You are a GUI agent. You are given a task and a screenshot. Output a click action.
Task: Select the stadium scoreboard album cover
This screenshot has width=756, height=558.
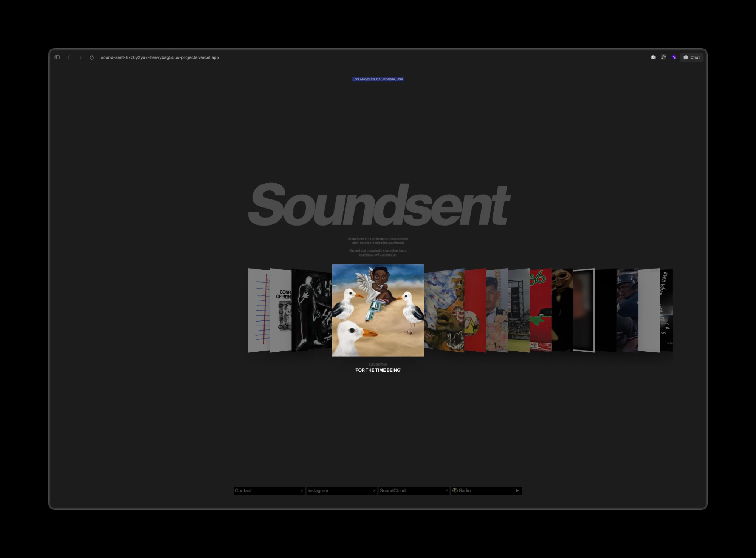pyautogui.click(x=519, y=310)
